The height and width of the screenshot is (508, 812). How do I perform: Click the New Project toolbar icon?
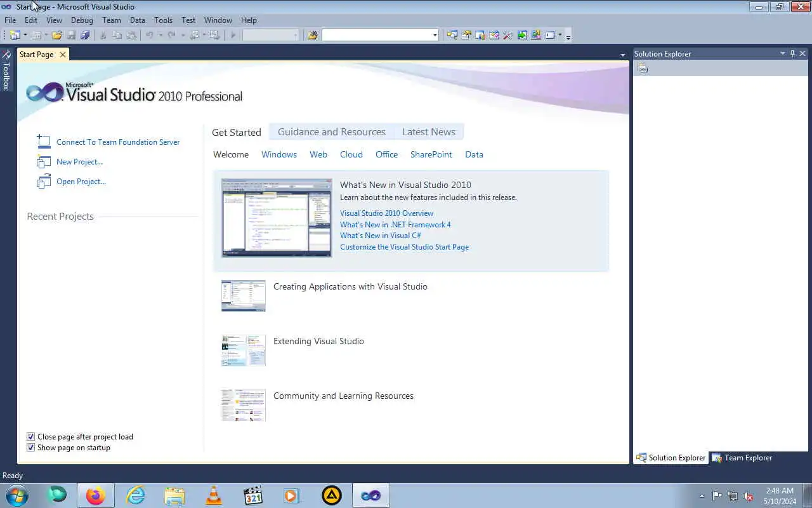pyautogui.click(x=15, y=35)
